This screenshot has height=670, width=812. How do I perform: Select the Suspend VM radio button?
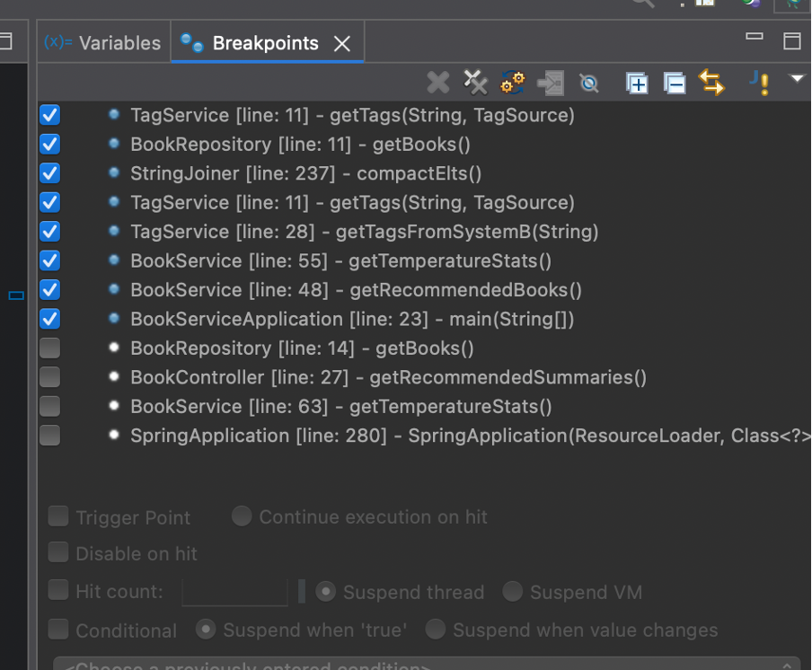click(x=512, y=592)
